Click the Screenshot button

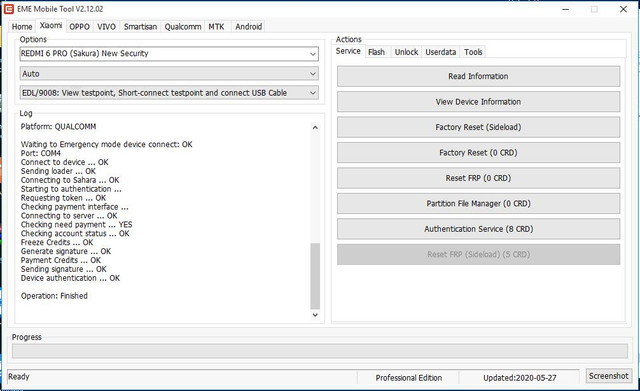609,376
